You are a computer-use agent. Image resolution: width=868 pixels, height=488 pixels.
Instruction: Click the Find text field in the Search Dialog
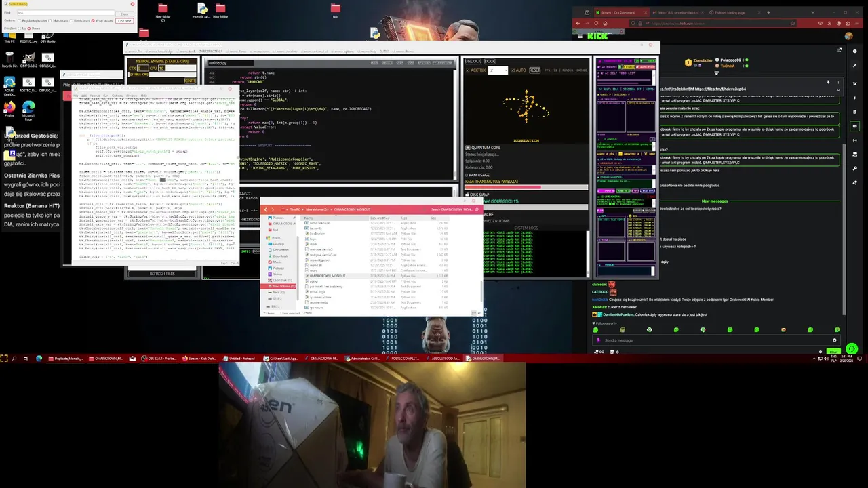click(66, 13)
